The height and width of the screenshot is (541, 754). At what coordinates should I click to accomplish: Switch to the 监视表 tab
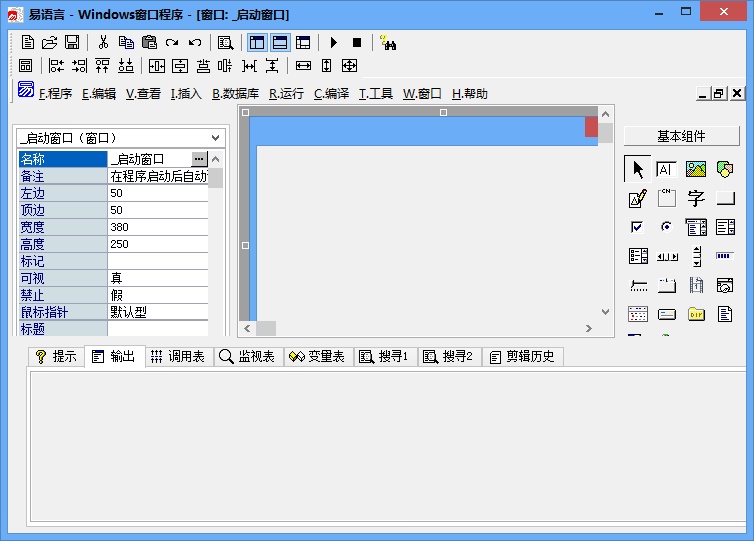tap(247, 356)
